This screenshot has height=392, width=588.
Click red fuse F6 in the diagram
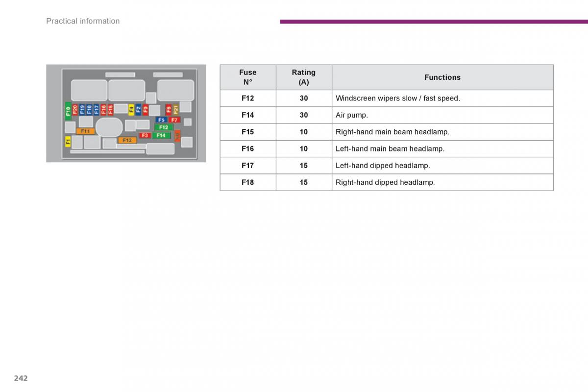coord(169,110)
